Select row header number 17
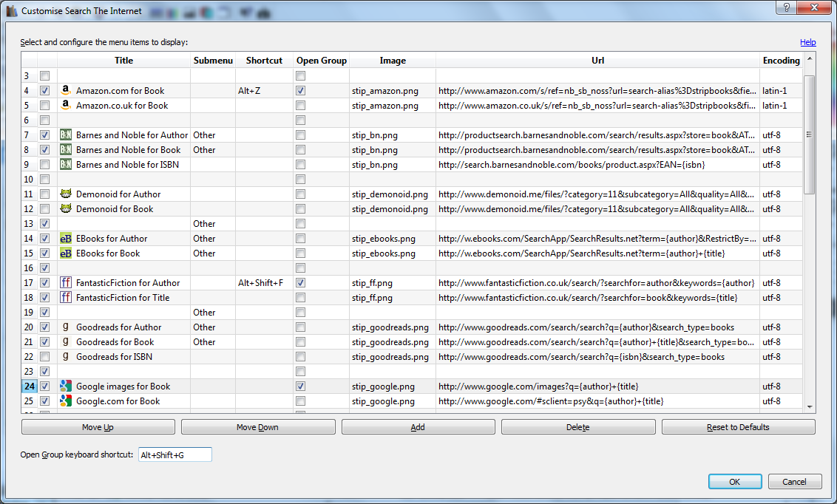 pyautogui.click(x=29, y=282)
